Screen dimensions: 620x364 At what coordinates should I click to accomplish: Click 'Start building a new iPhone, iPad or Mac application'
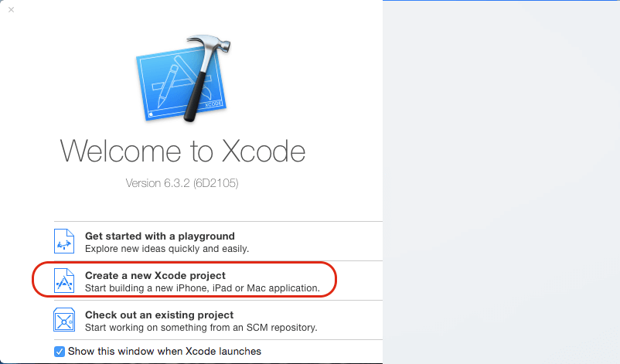(202, 288)
